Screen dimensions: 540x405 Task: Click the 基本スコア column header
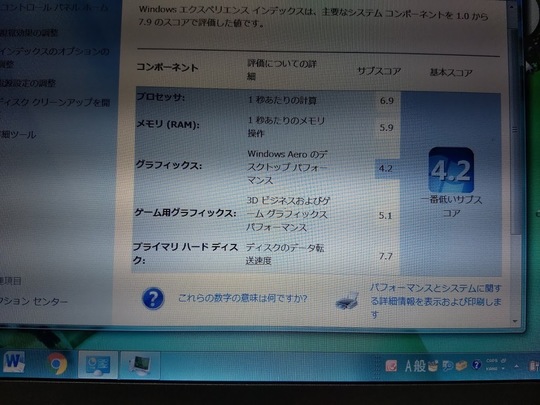(x=451, y=73)
